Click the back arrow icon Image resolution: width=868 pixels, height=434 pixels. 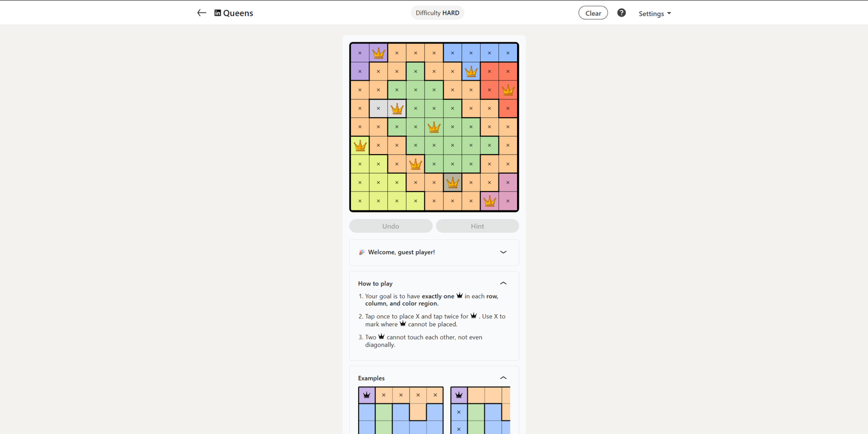tap(201, 13)
